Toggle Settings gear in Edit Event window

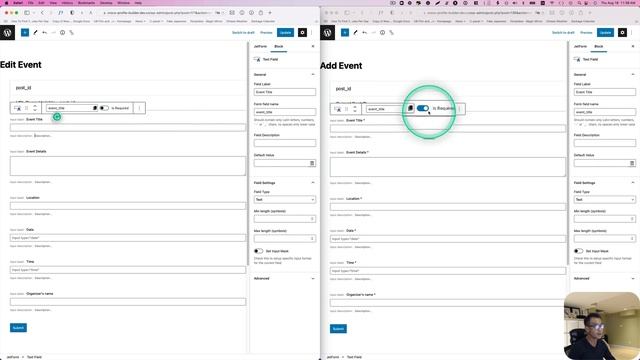pyautogui.click(x=302, y=33)
